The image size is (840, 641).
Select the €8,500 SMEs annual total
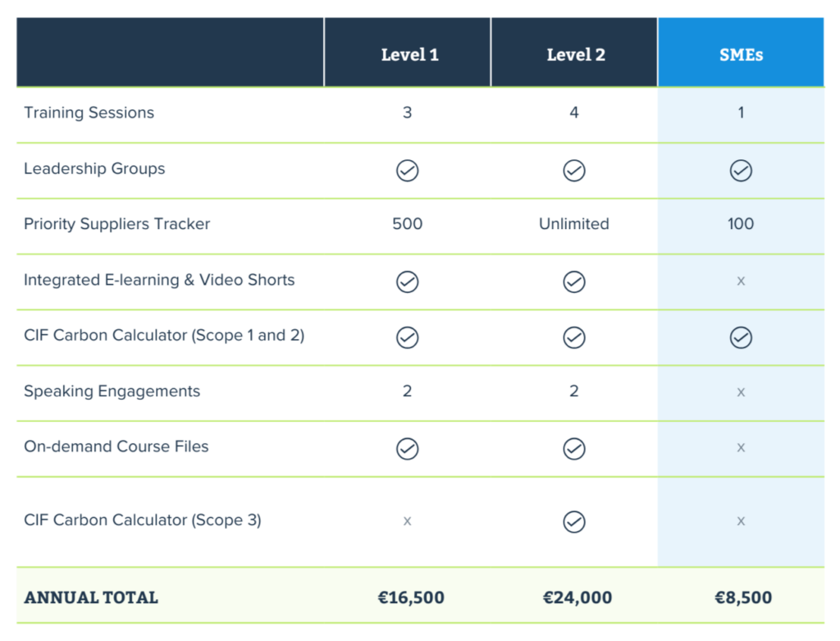point(743,597)
